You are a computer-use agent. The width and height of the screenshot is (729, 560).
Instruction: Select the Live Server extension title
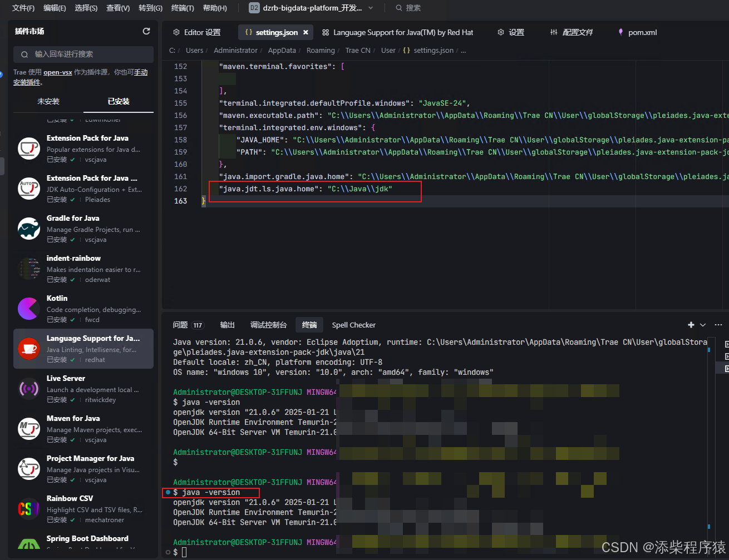66,378
